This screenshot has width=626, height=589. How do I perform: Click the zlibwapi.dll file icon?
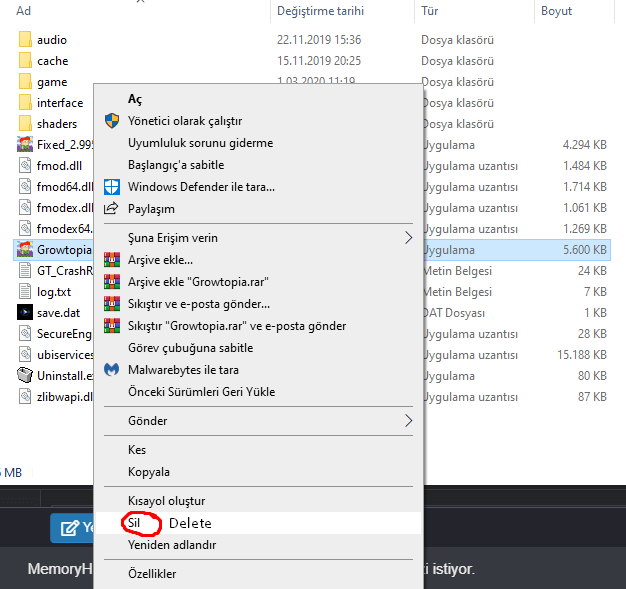tap(25, 397)
